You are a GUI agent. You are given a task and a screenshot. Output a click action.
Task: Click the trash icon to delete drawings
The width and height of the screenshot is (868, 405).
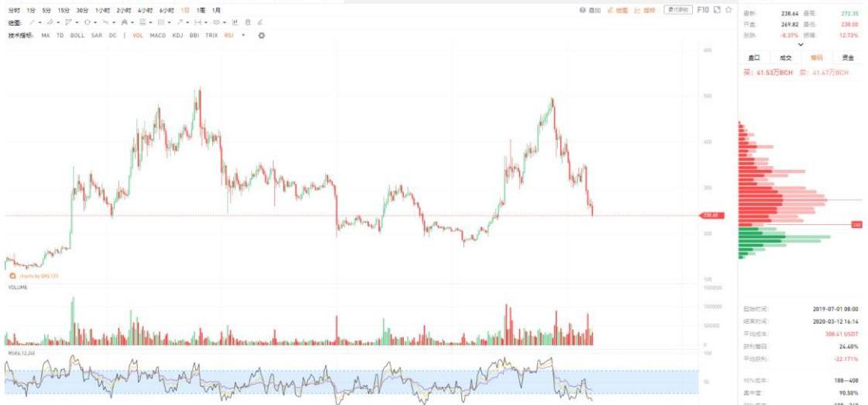(248, 22)
